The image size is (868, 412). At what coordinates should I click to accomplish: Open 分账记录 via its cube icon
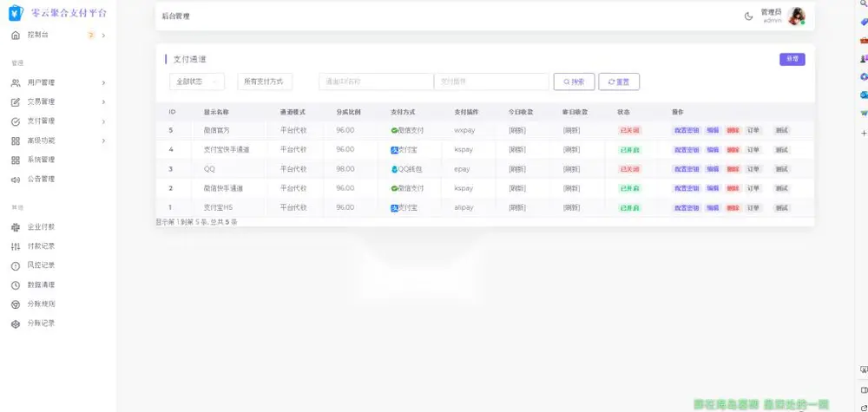[x=16, y=324]
